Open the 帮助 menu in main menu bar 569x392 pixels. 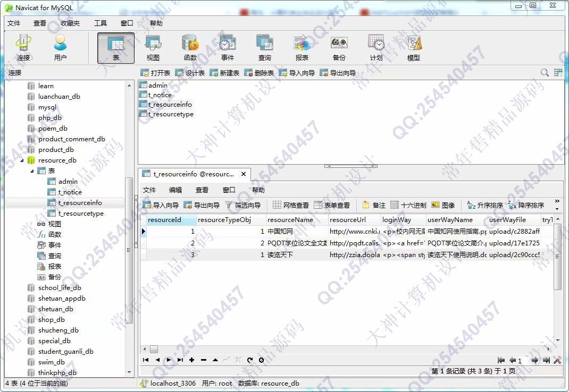coord(156,23)
